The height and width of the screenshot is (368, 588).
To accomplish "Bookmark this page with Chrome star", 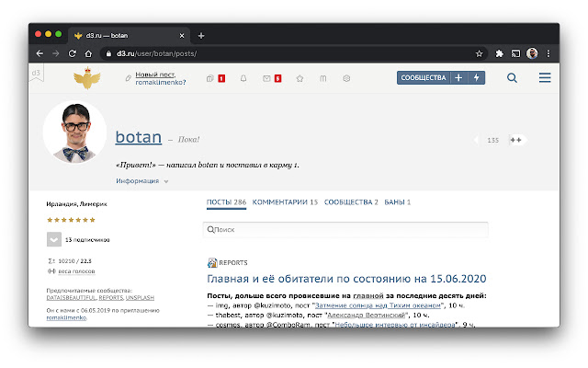I will click(479, 53).
